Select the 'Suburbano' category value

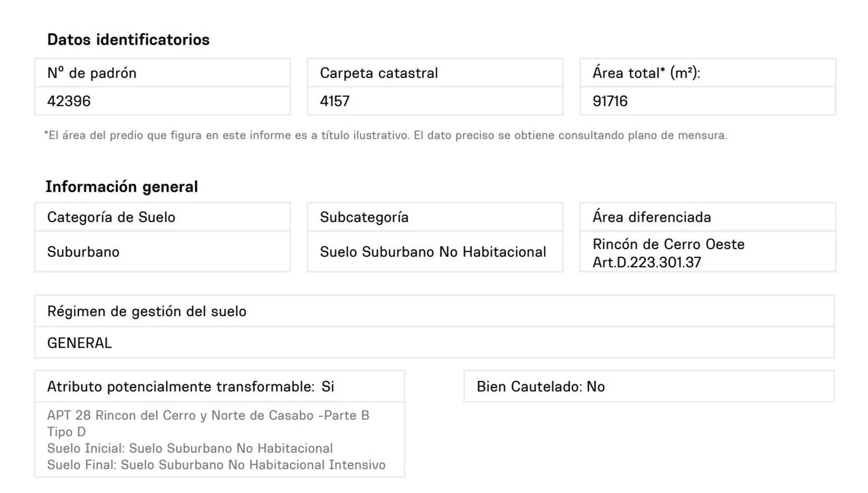(83, 252)
